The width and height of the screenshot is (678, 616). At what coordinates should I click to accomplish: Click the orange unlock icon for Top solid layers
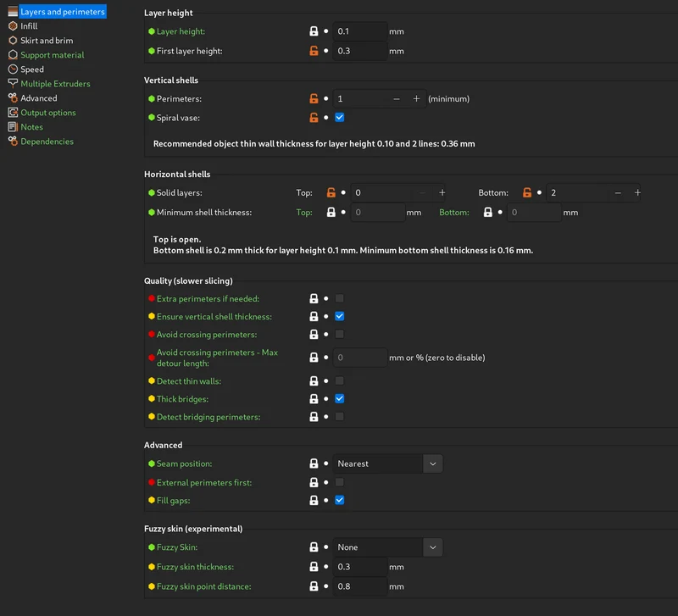(x=331, y=193)
